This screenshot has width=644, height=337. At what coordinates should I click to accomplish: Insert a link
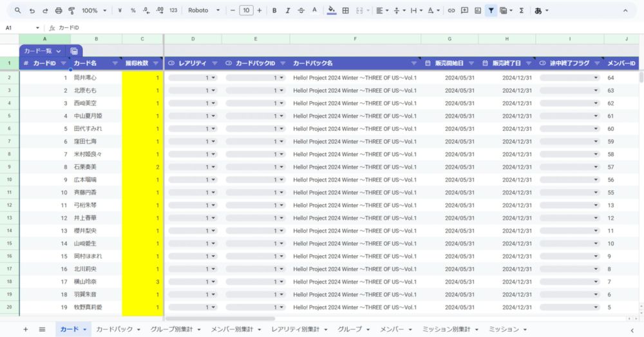coord(451,11)
